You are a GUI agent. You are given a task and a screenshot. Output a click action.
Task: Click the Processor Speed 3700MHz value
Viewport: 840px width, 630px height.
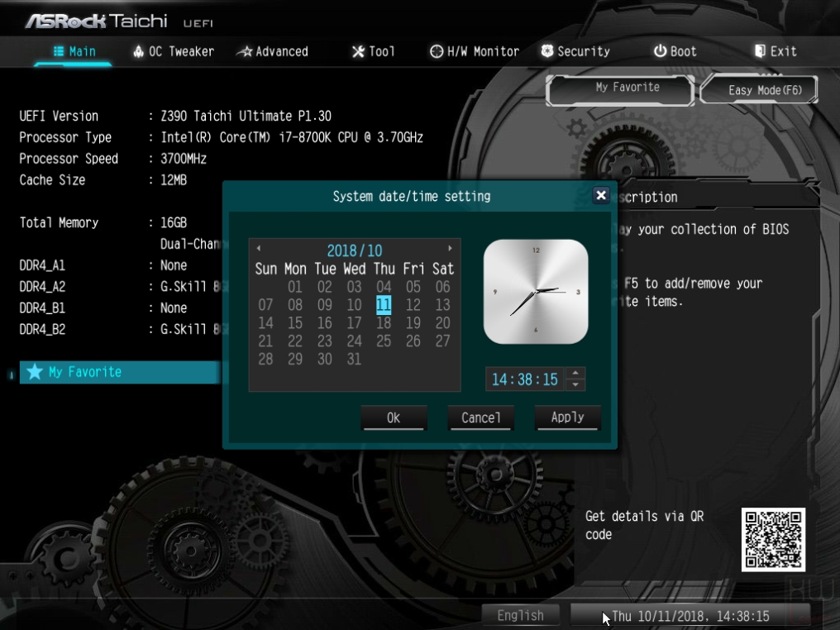click(184, 159)
